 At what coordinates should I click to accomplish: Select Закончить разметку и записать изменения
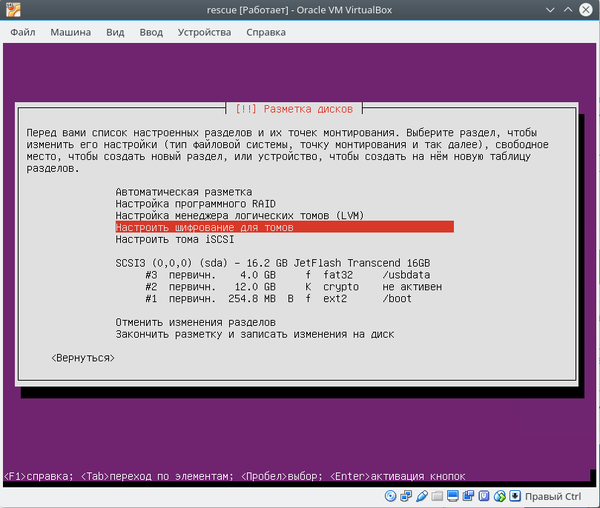(x=255, y=334)
